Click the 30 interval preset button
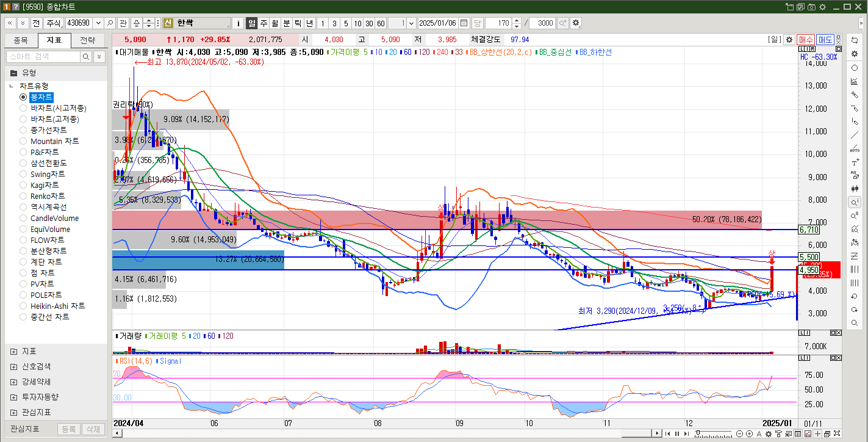 click(x=369, y=23)
